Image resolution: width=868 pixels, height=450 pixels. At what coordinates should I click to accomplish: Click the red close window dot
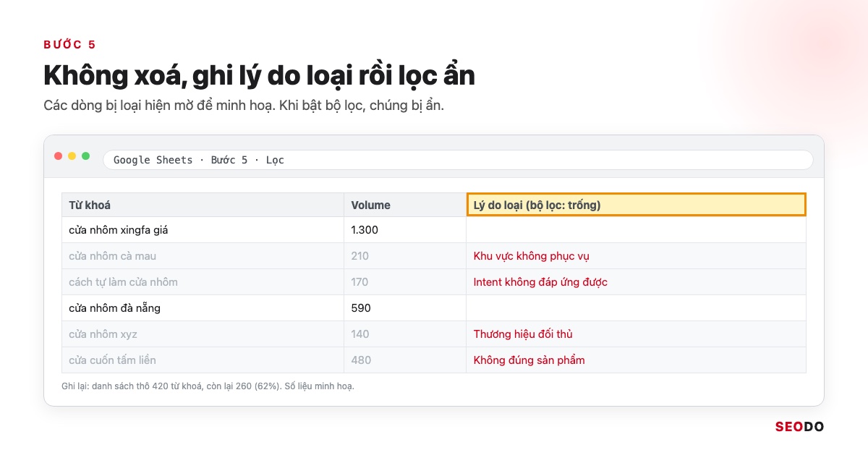pyautogui.click(x=59, y=156)
